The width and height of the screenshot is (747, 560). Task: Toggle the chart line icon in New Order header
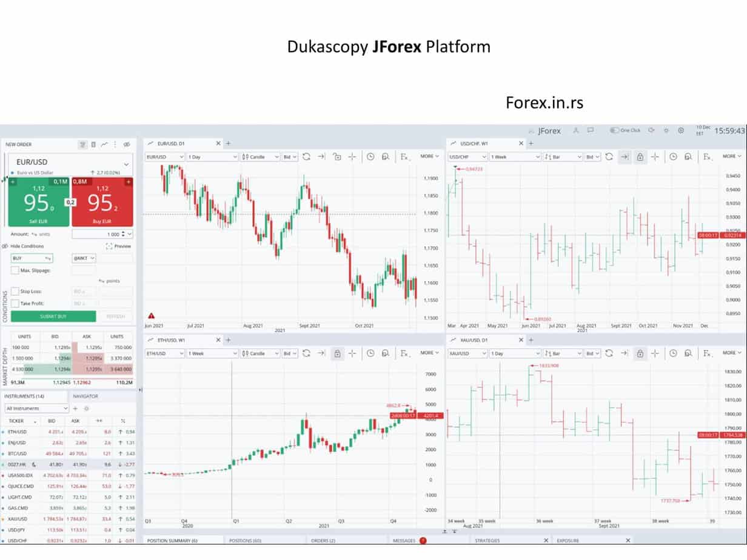104,144
